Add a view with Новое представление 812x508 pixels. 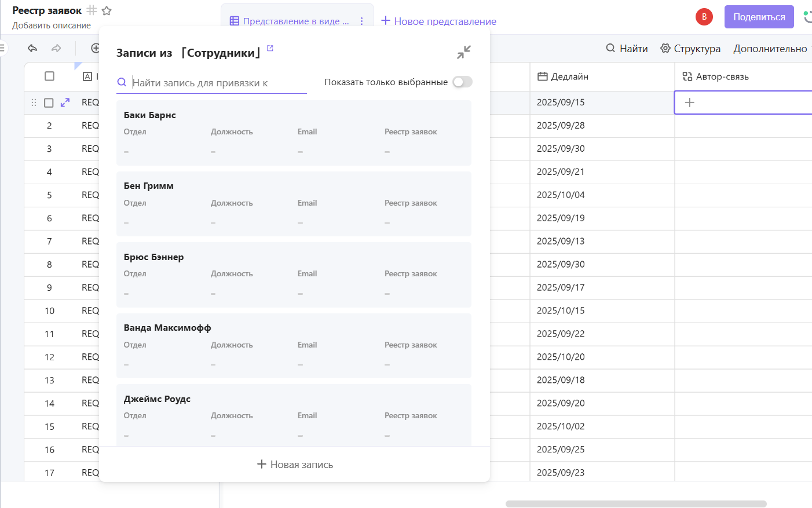[438, 21]
